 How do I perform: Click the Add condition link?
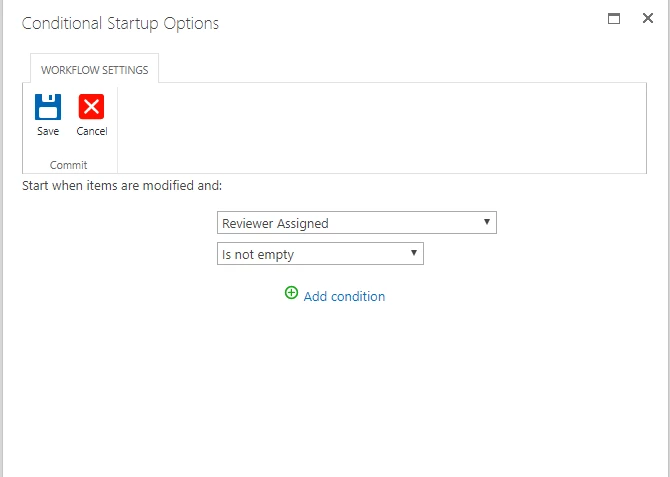(x=344, y=296)
